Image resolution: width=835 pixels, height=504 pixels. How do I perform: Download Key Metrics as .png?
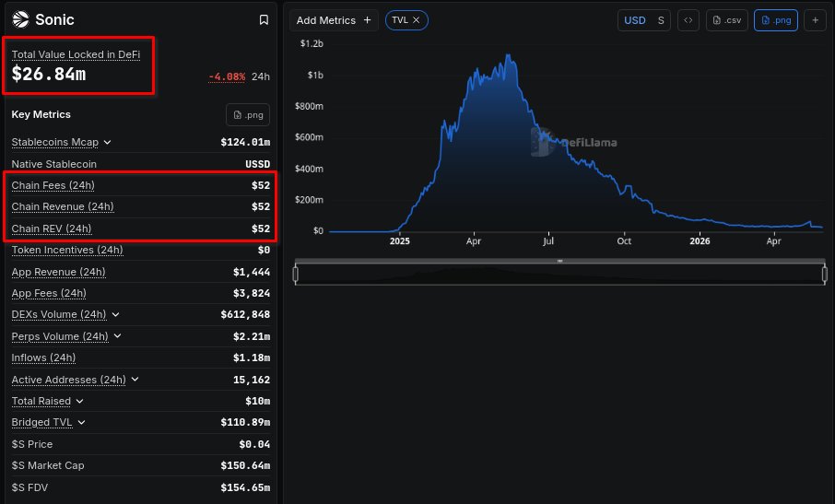248,115
